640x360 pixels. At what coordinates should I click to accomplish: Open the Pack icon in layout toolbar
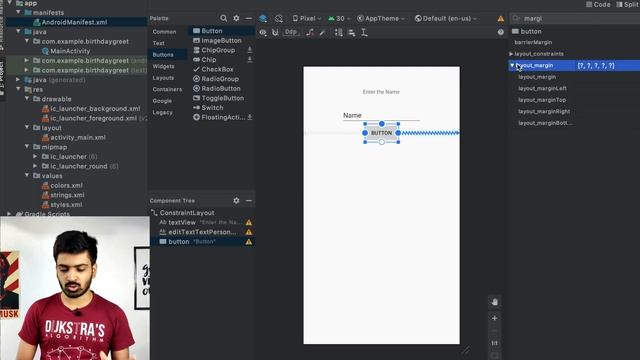339,32
